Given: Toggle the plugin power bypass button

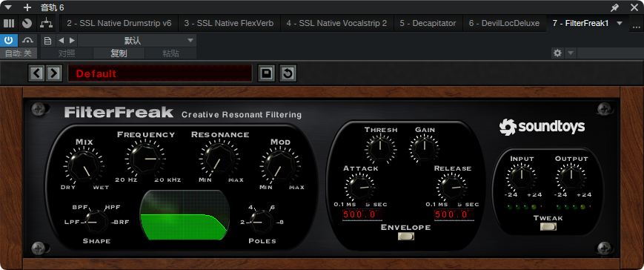Looking at the screenshot, I should [9, 40].
